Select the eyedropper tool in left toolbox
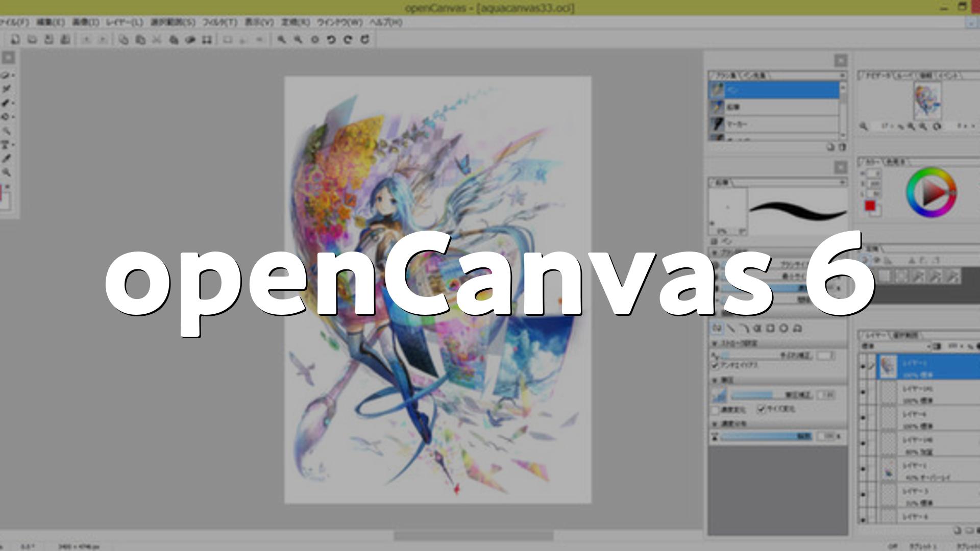This screenshot has width=980, height=551. coord(7,159)
